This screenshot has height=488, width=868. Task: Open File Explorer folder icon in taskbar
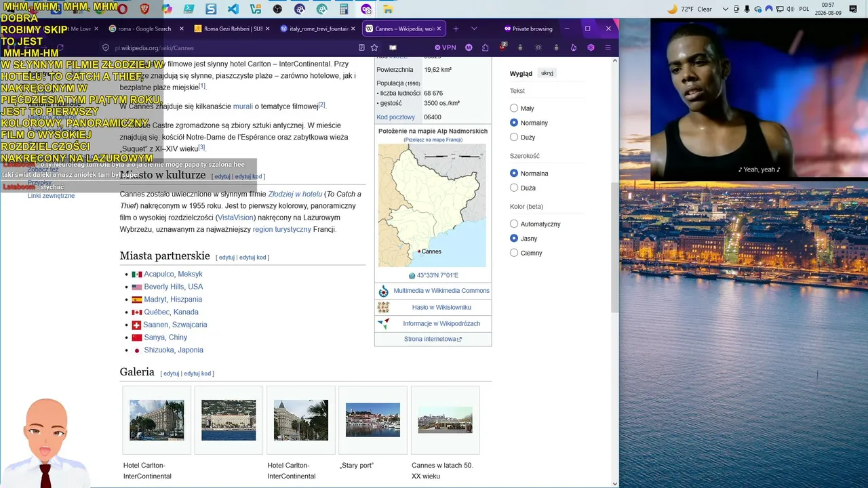(x=388, y=9)
